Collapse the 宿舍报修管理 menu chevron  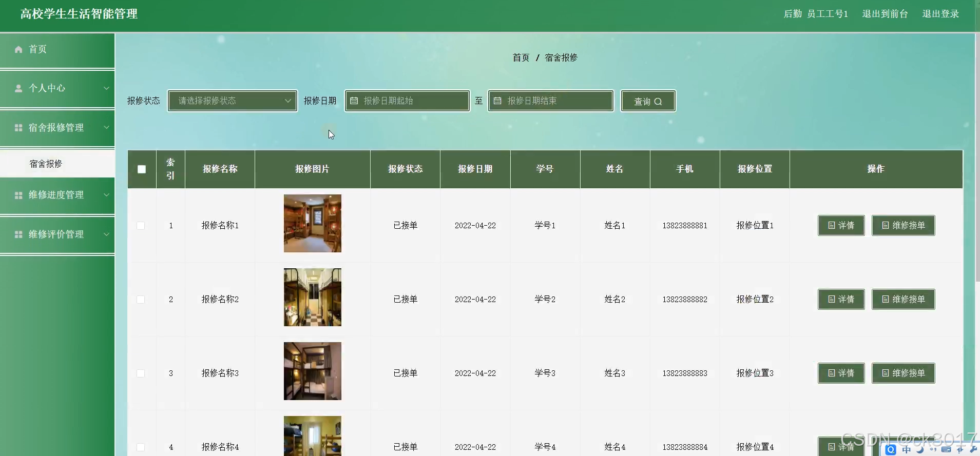pos(106,128)
